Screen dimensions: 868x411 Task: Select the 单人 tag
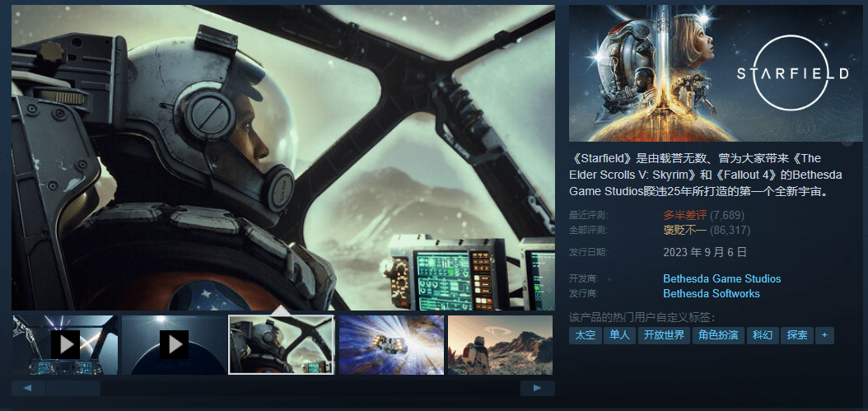619,335
